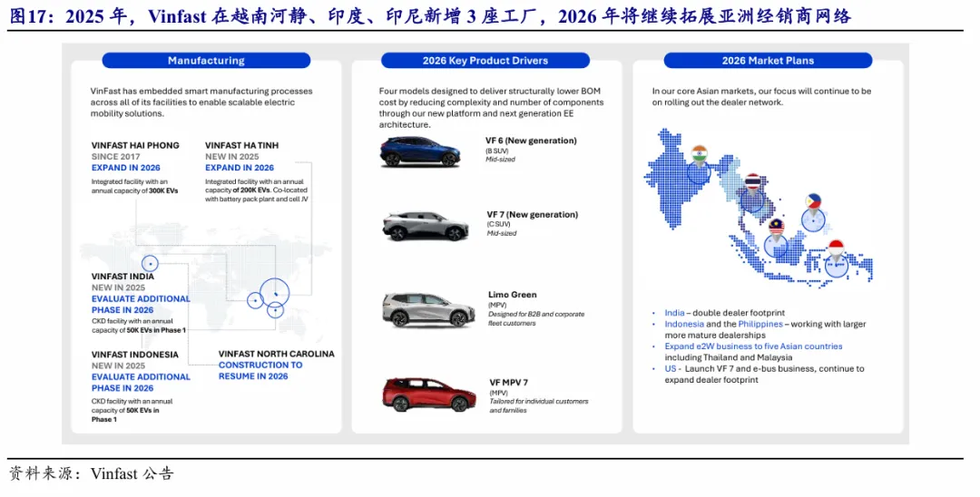Click 'NEW IN 2025' under Ha Tinh
The width and height of the screenshot is (980, 497).
[232, 157]
